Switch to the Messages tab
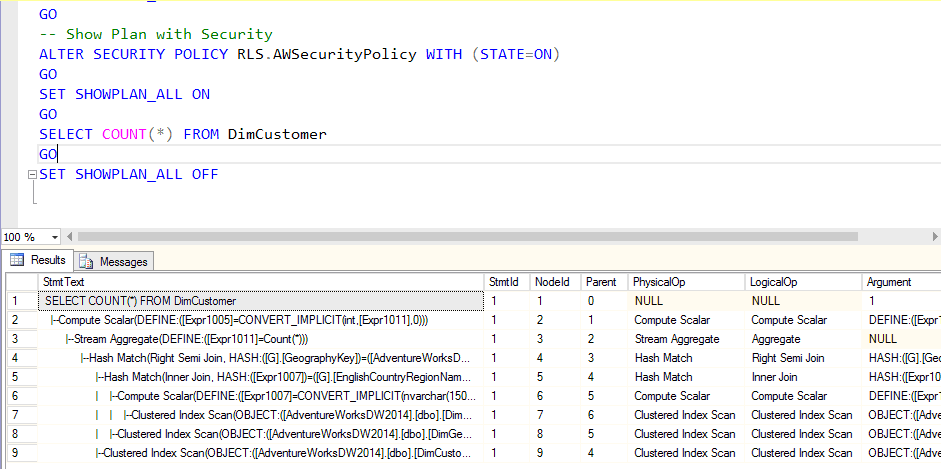The image size is (941, 469). (x=114, y=261)
